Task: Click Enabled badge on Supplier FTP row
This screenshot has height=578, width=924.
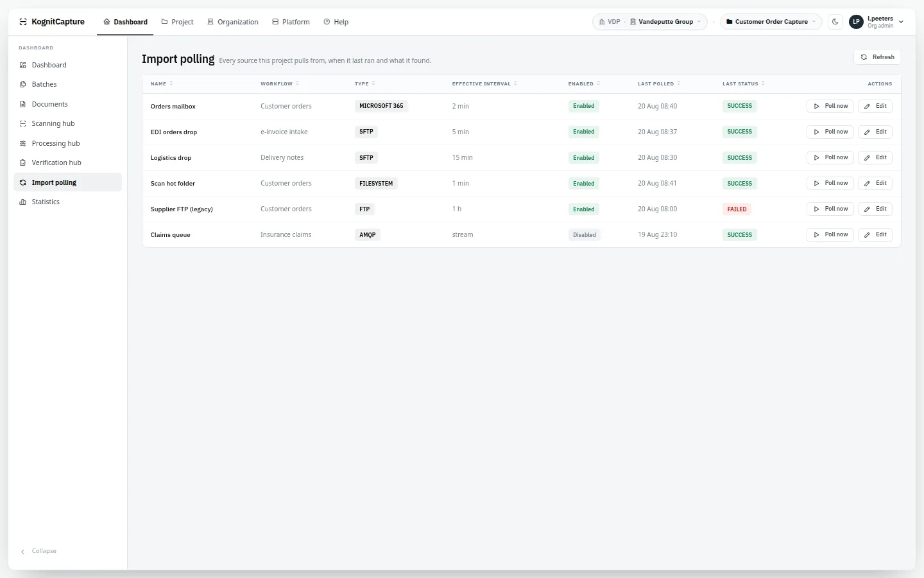Action: point(584,209)
